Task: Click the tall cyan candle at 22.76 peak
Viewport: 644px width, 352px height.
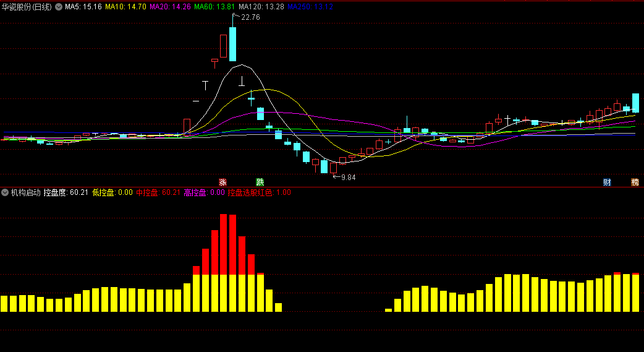Action: 233,44
